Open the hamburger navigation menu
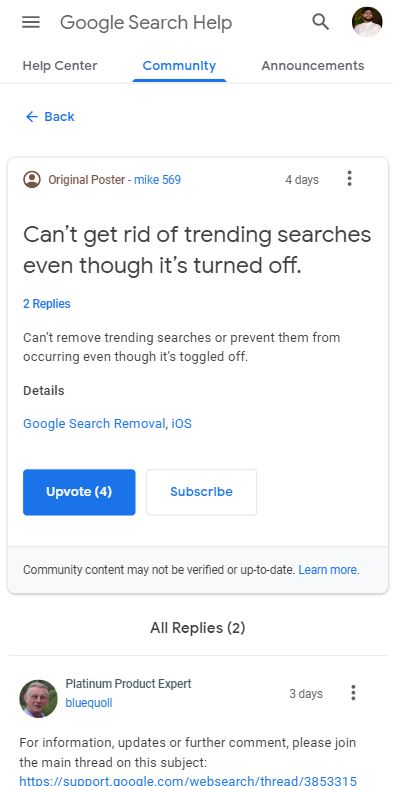This screenshot has width=393, height=786. [31, 22]
